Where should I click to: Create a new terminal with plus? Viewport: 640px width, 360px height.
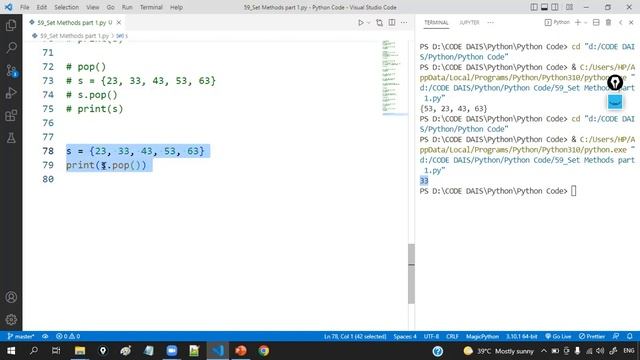tap(578, 22)
